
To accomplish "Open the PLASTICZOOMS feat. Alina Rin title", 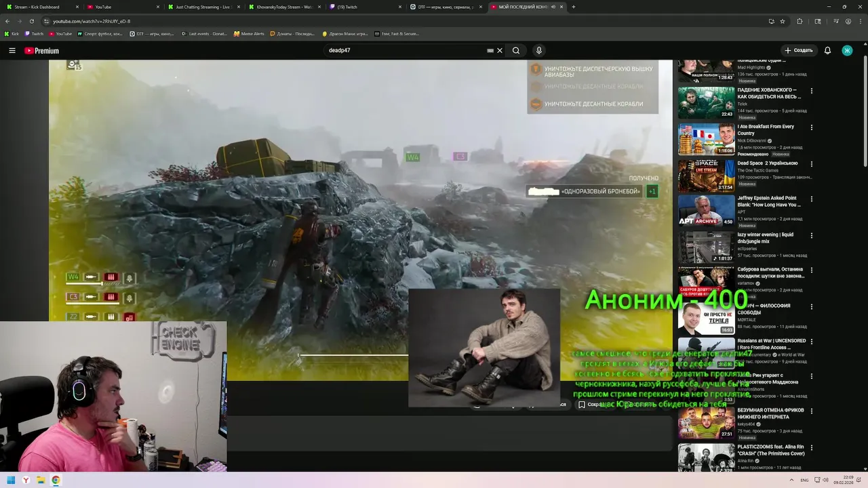I will [x=771, y=450].
